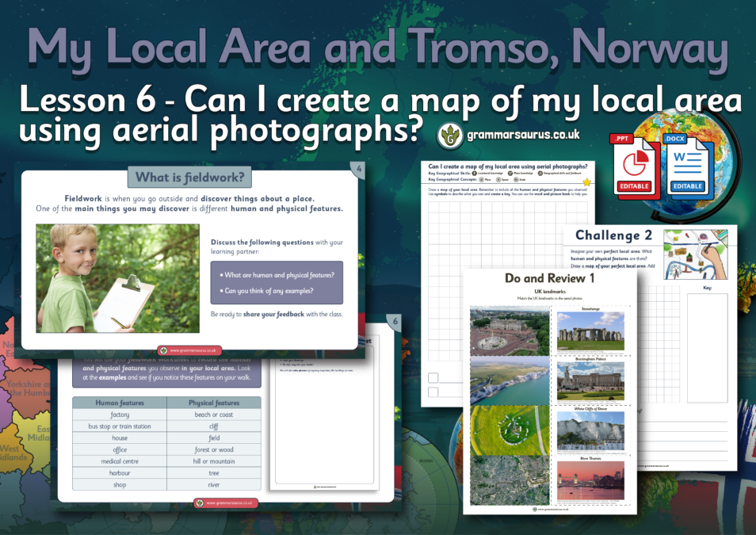Click the DOCX editable Word file icon
756x535 pixels.
pos(685,162)
